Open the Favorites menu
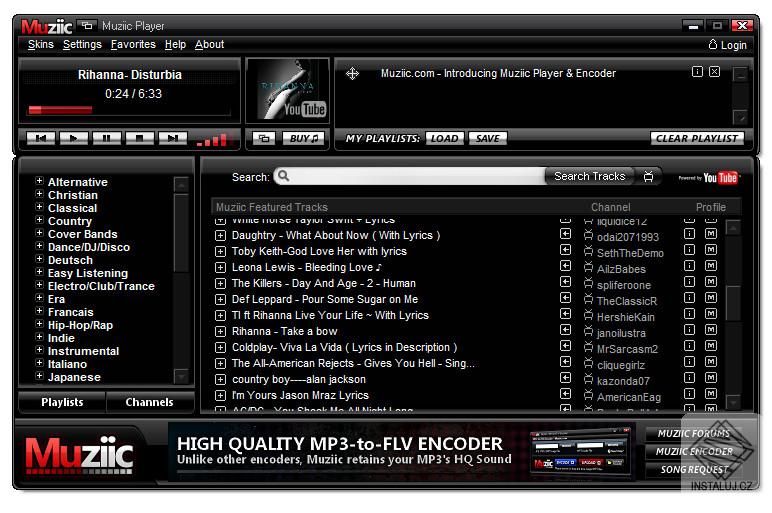This screenshot has height=513, width=772. [133, 44]
